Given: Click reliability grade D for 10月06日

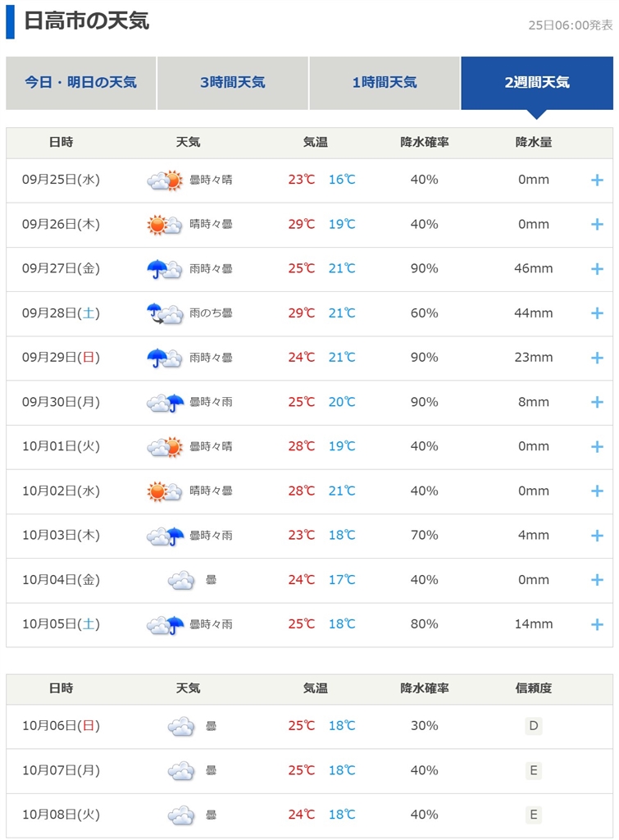Looking at the screenshot, I should [x=534, y=726].
